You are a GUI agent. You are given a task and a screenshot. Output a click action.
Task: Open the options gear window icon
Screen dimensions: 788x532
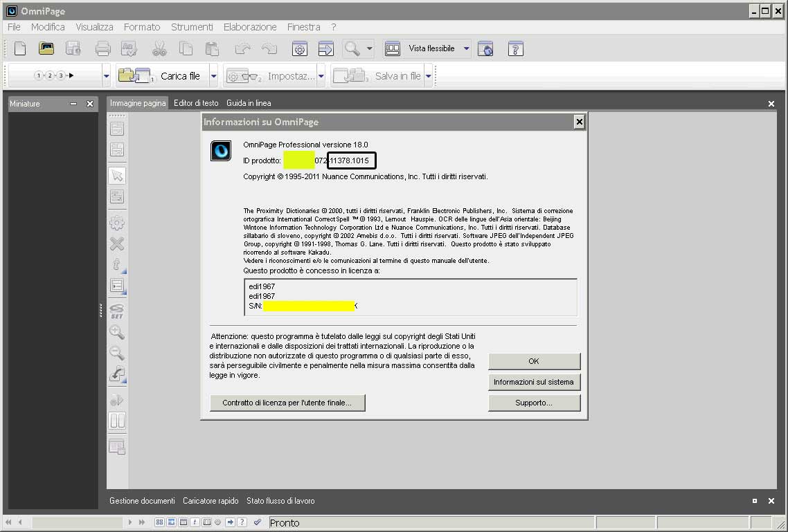click(x=300, y=48)
